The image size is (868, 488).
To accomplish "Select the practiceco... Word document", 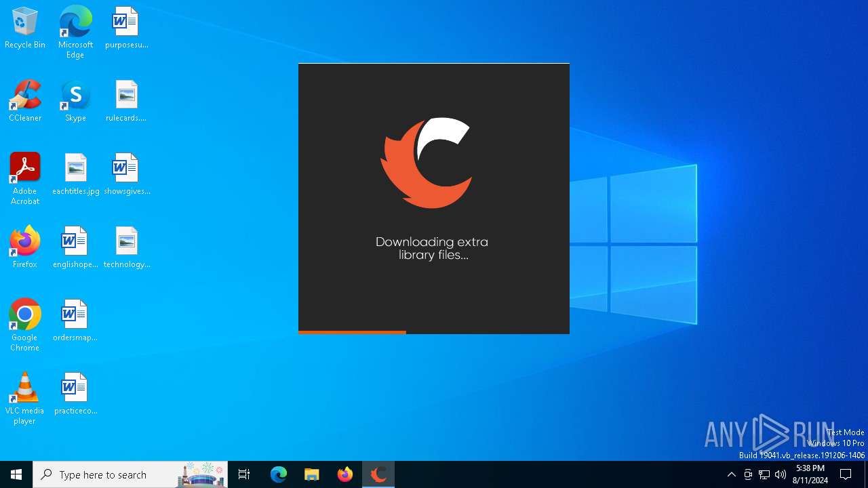I will click(x=75, y=394).
